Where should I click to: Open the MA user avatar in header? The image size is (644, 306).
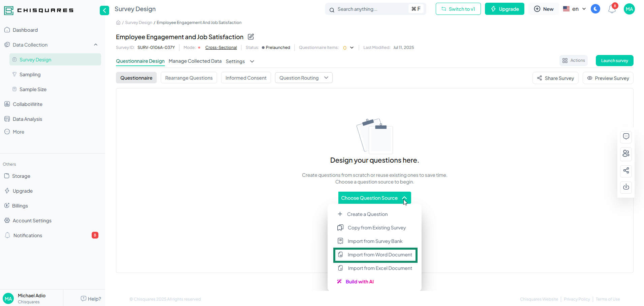pos(629,9)
